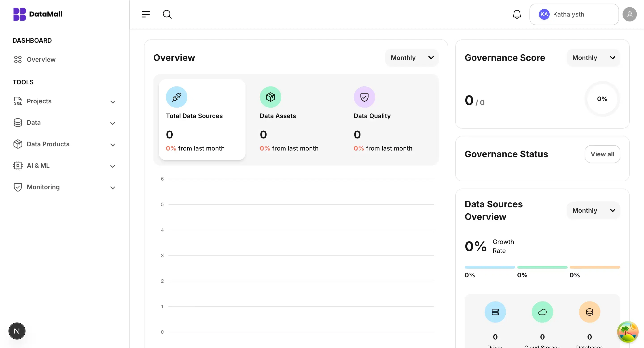
Task: Expand the Data Products chevron
Action: pyautogui.click(x=113, y=145)
